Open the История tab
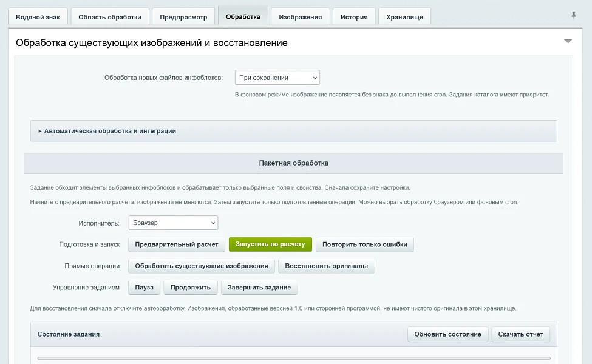The height and width of the screenshot is (364, 592). click(354, 17)
